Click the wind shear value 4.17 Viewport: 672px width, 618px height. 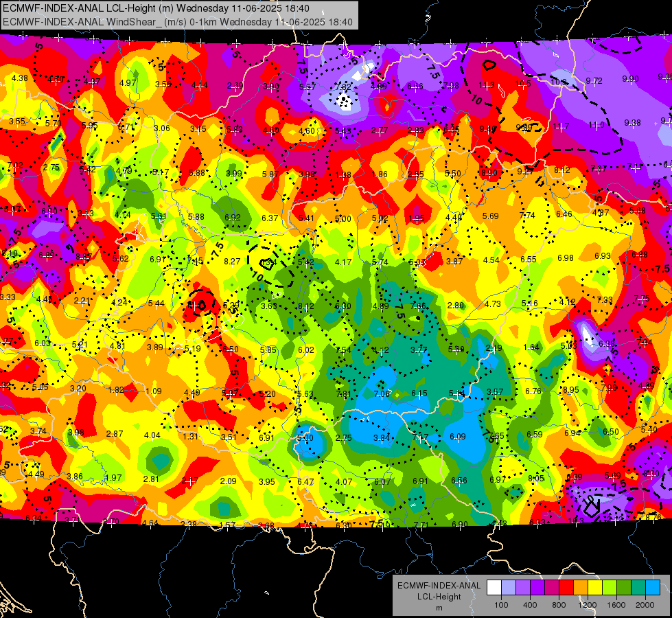click(x=343, y=262)
